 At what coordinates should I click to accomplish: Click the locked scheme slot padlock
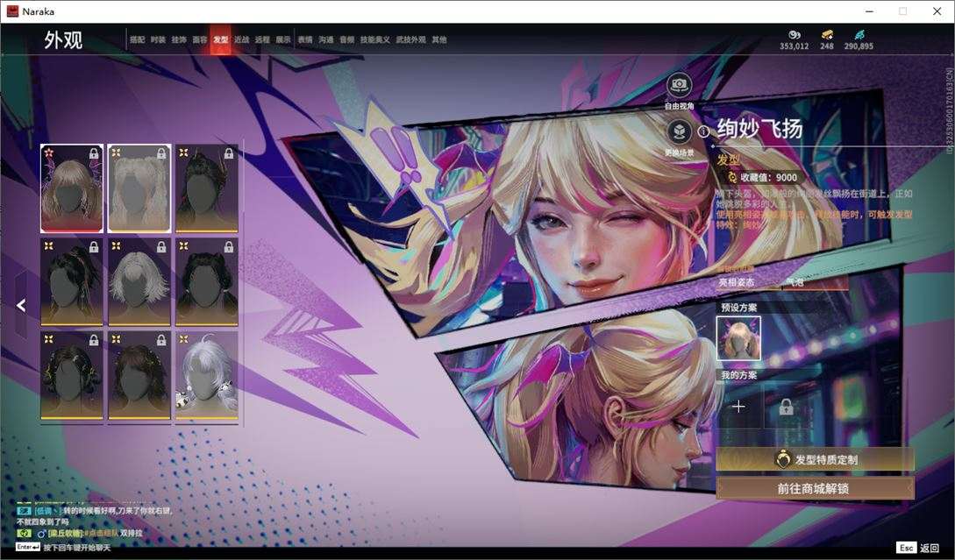(786, 407)
